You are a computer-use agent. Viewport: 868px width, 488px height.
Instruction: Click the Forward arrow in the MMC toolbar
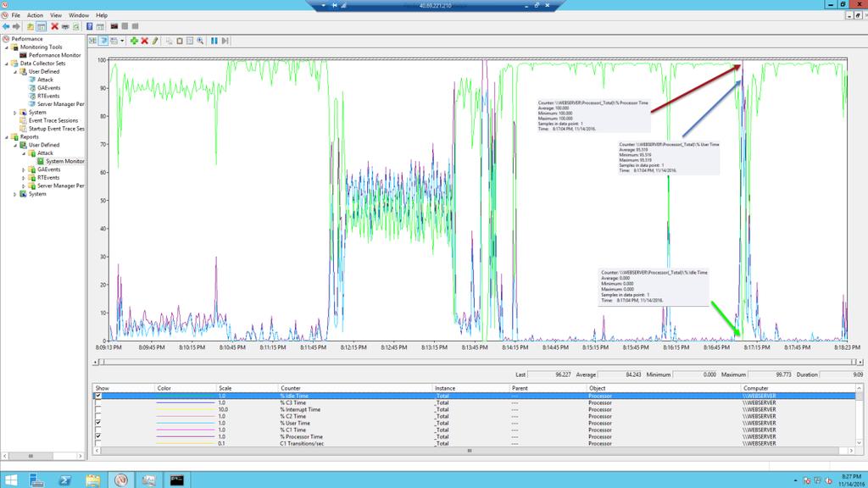(x=16, y=26)
